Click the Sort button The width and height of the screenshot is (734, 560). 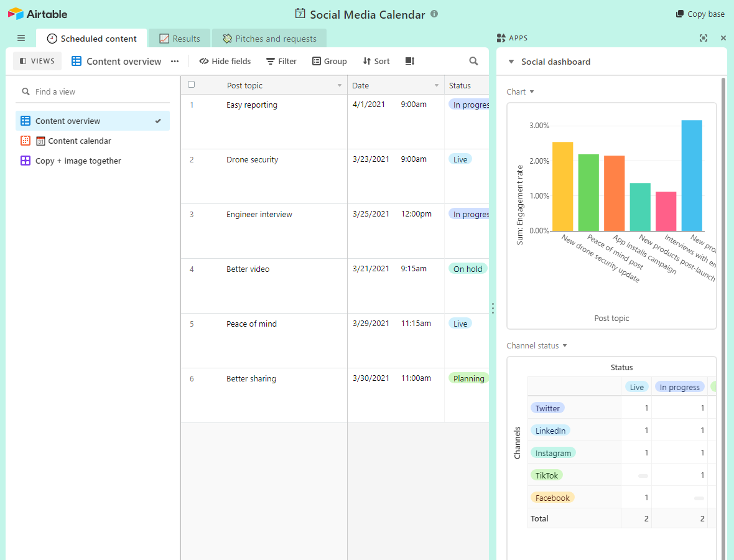pyautogui.click(x=376, y=61)
